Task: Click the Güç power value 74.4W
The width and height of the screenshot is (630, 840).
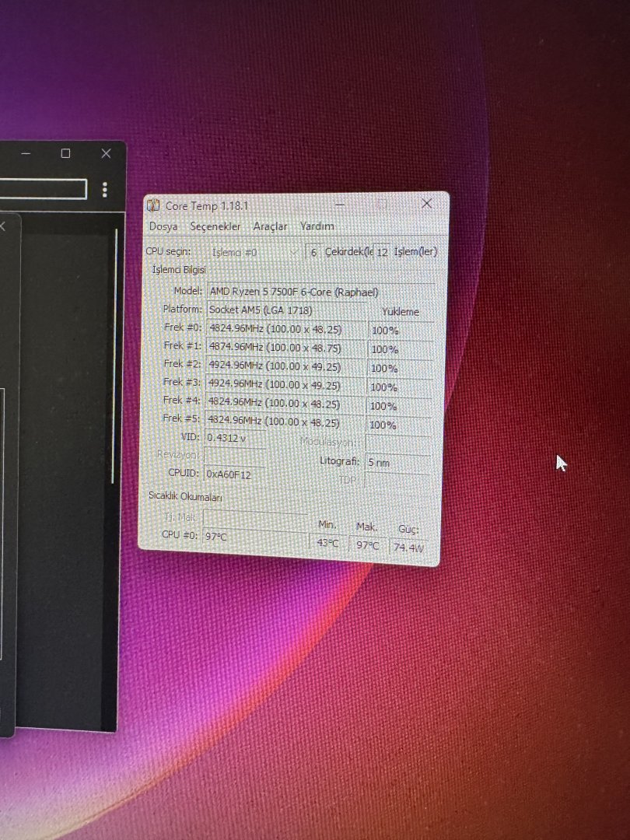Action: (x=408, y=548)
